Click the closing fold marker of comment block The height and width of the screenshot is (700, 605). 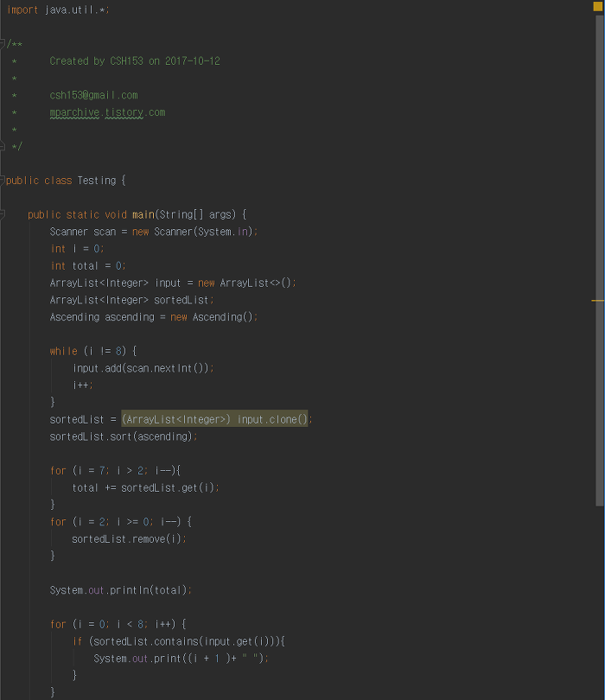3,146
